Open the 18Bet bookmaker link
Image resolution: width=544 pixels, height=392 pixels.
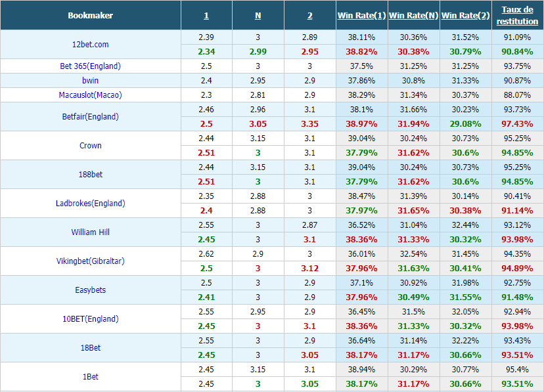coord(90,347)
